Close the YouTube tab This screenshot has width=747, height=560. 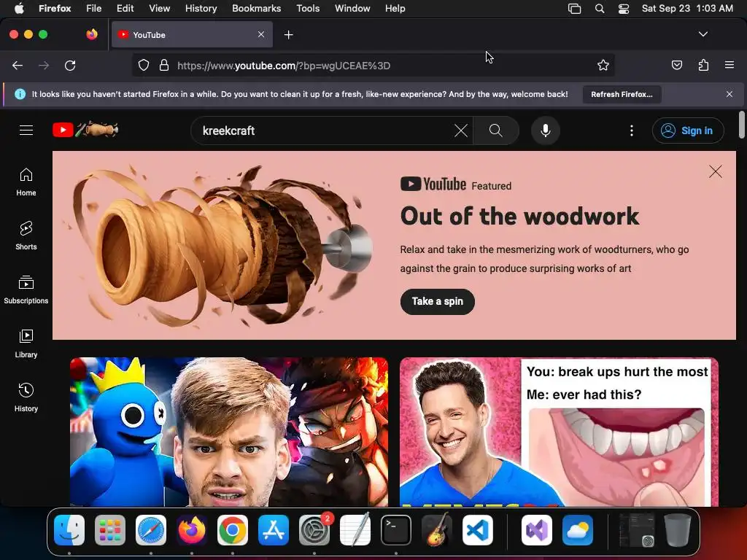(261, 34)
